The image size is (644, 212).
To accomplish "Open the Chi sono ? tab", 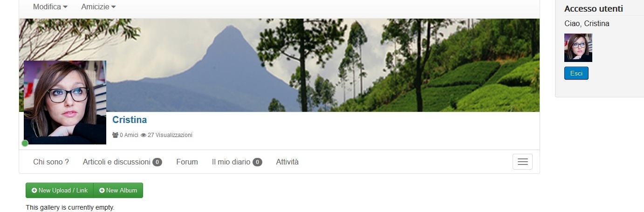I will point(51,162).
